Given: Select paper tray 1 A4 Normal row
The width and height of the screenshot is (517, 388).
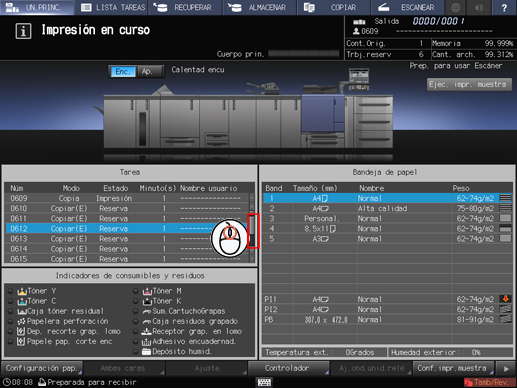Looking at the screenshot, I should (387, 198).
